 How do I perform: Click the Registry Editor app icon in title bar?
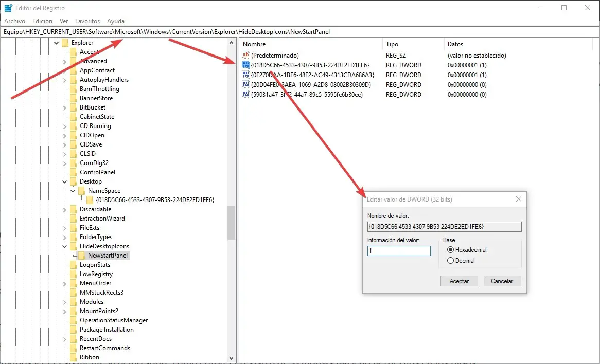[x=8, y=8]
